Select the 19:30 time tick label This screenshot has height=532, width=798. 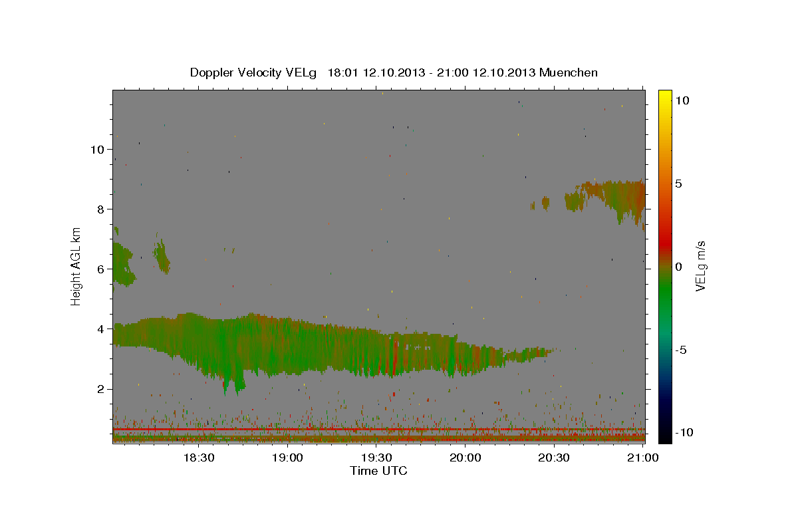(376, 458)
